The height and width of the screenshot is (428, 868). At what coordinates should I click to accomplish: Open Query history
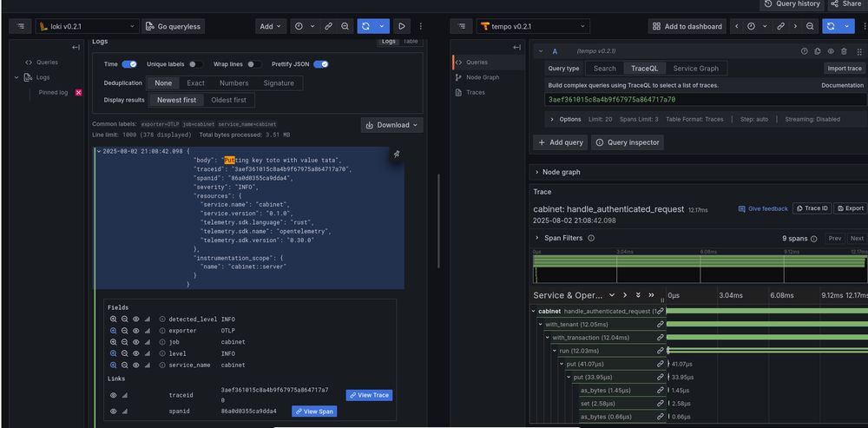pyautogui.click(x=792, y=4)
